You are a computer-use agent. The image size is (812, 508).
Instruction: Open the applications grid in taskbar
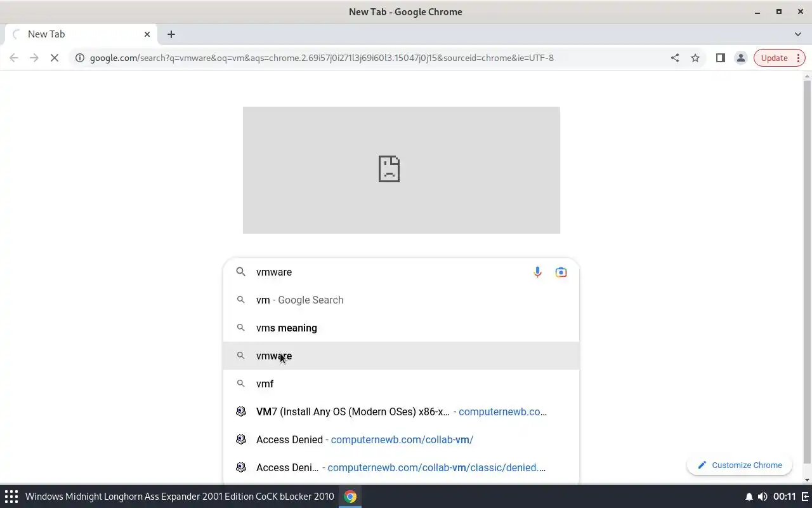(11, 497)
